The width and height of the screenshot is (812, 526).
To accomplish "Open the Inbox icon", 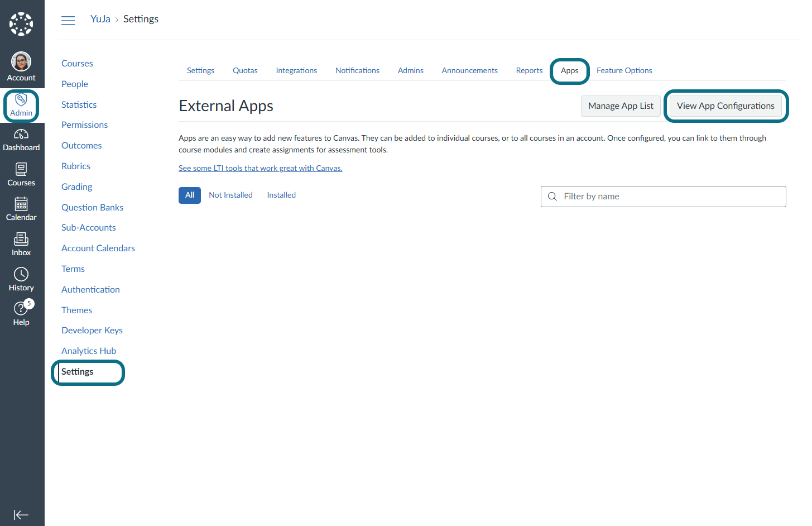I will (21, 240).
